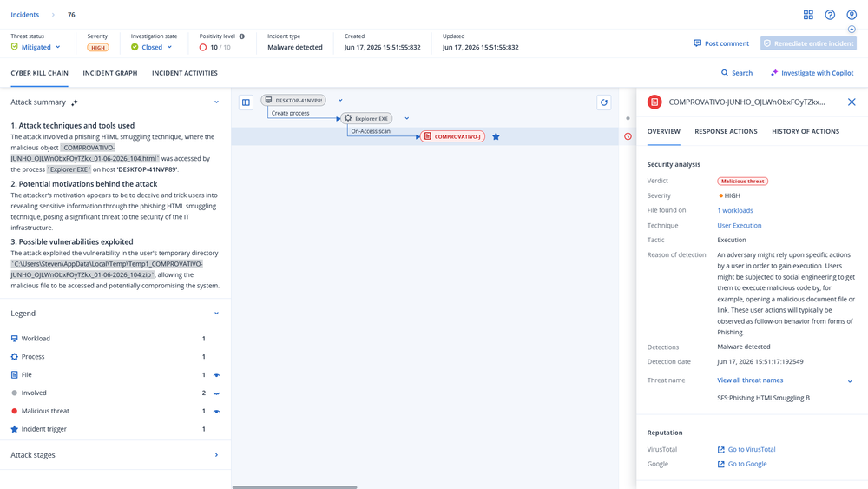Select the Explorer.EXE process node
Viewport: 868px width, 489px height.
click(366, 118)
